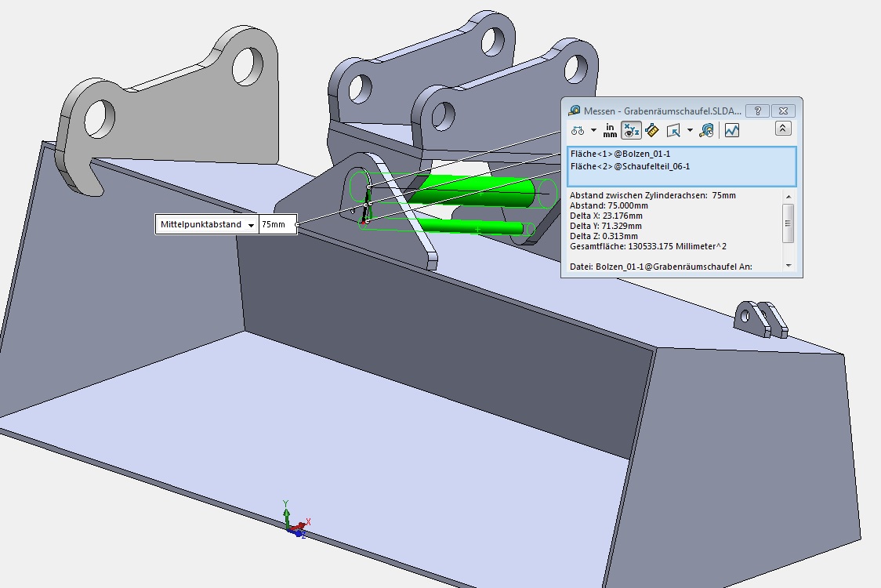Click the XYZ relative-to projection icon
Viewport: 881px width, 588px height.
coord(673,131)
